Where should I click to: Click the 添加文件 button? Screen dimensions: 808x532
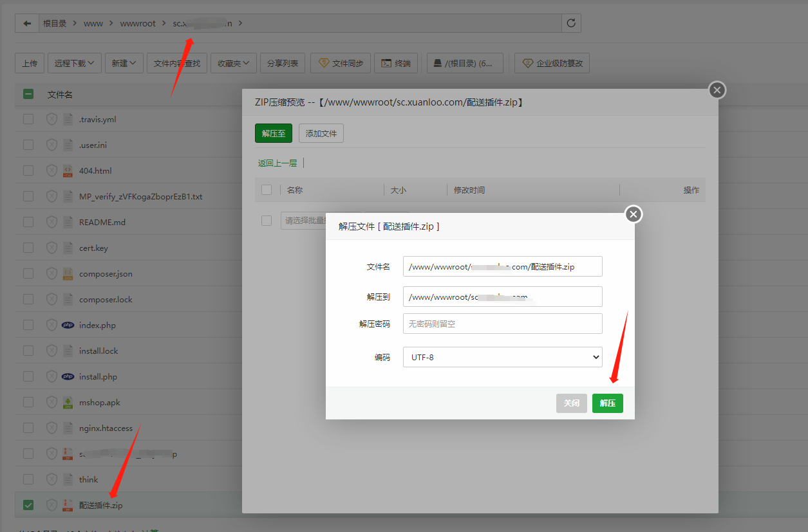321,133
